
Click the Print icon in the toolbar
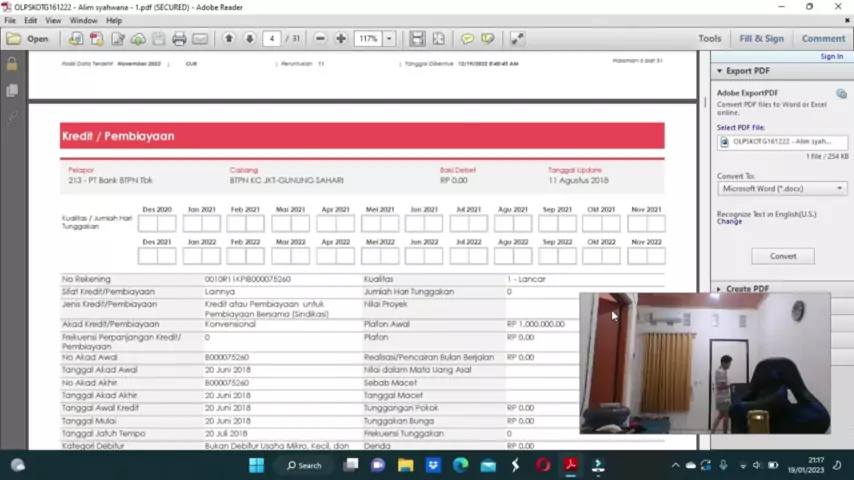pyautogui.click(x=179, y=39)
